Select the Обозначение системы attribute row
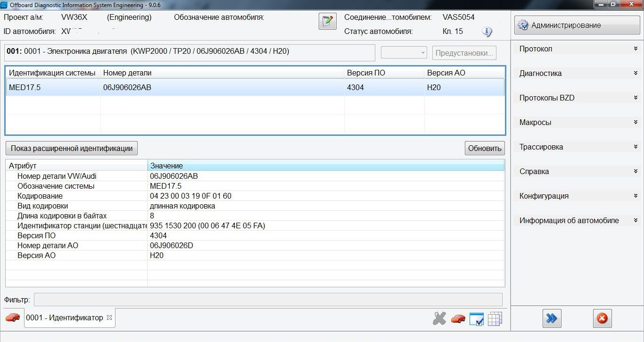This screenshot has width=644, height=342. click(x=255, y=186)
